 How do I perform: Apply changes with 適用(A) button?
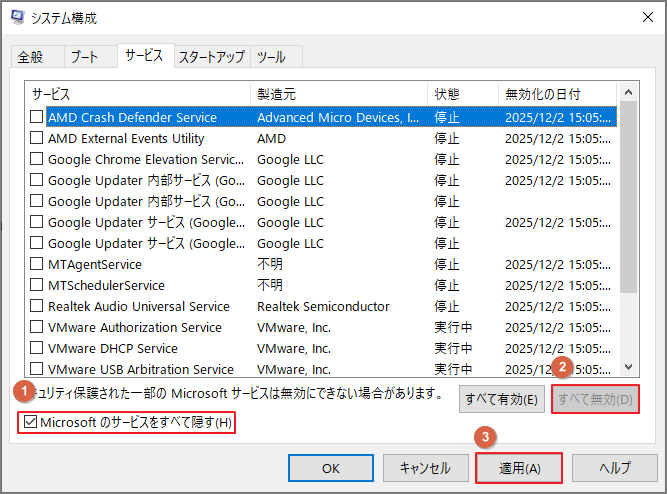coord(519,468)
